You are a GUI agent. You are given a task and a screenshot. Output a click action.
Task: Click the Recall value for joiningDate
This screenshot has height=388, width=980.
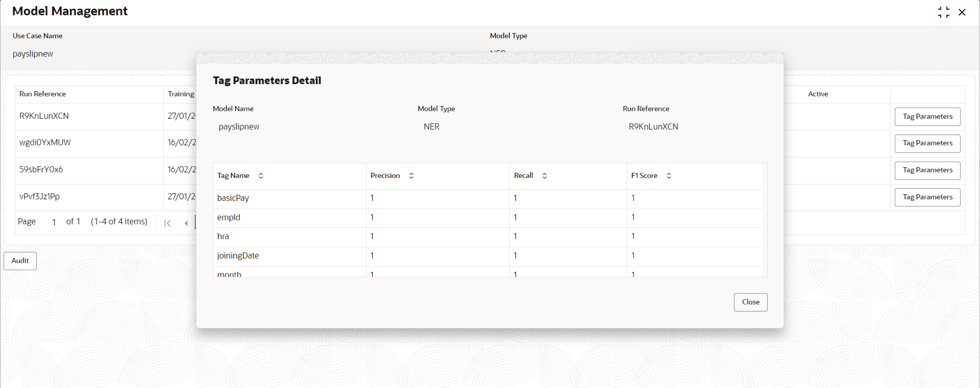pos(516,256)
